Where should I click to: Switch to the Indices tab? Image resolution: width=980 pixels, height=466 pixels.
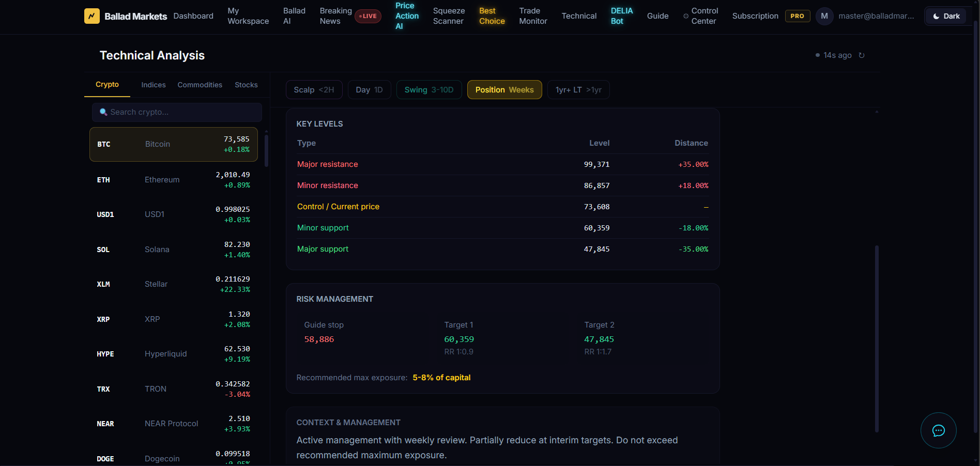(x=154, y=85)
